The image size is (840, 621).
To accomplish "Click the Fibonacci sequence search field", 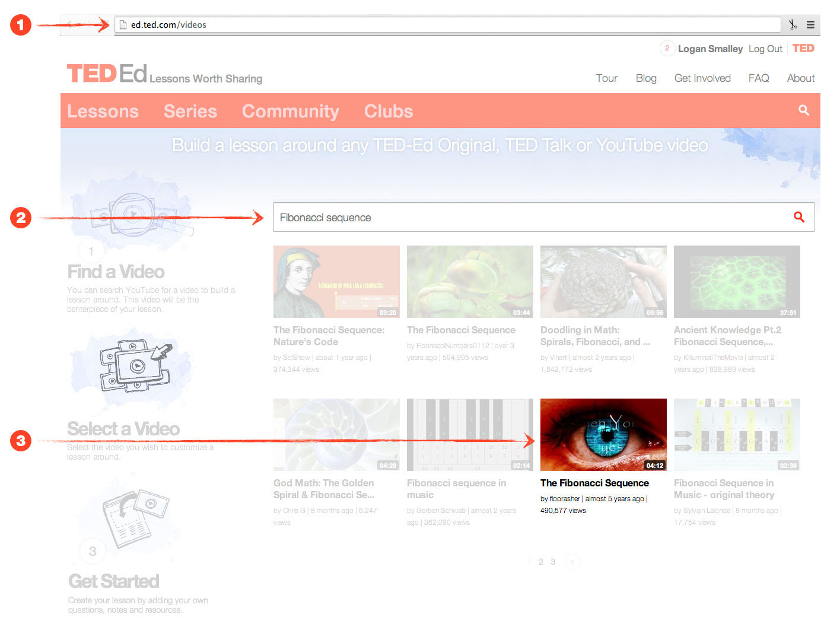I will (528, 218).
